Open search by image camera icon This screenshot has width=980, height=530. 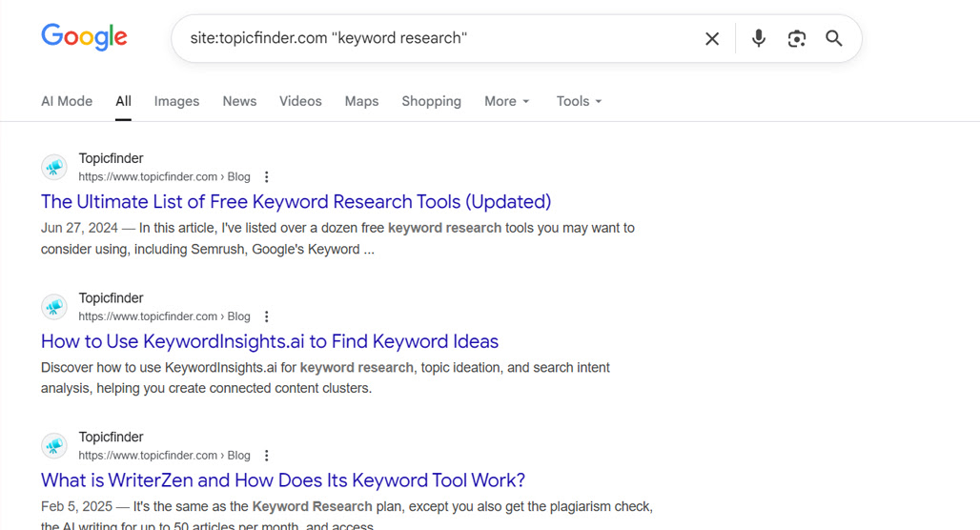[x=796, y=39]
